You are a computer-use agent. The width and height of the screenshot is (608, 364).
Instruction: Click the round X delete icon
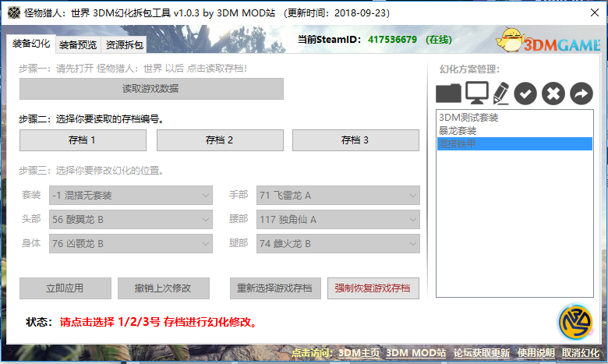coord(553,94)
